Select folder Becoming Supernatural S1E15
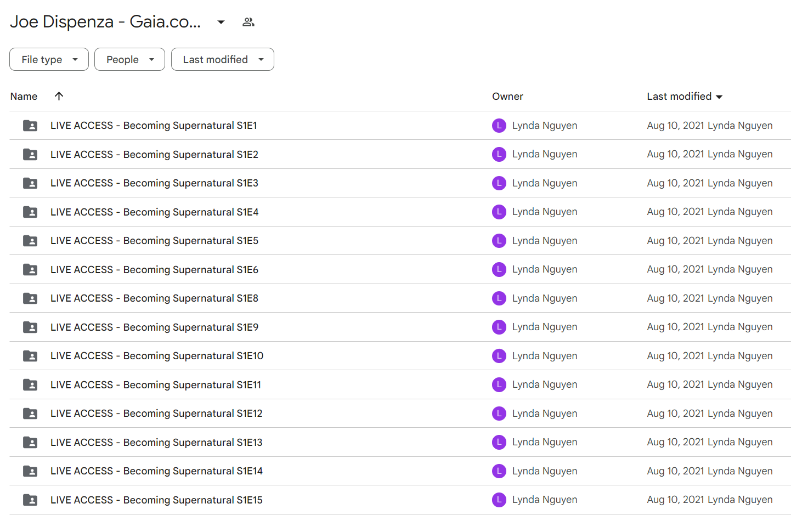Screen dimensions: 791x532 click(156, 500)
